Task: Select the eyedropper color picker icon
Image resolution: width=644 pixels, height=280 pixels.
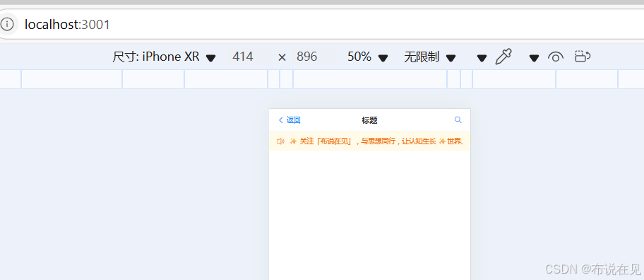Action: coord(503,57)
